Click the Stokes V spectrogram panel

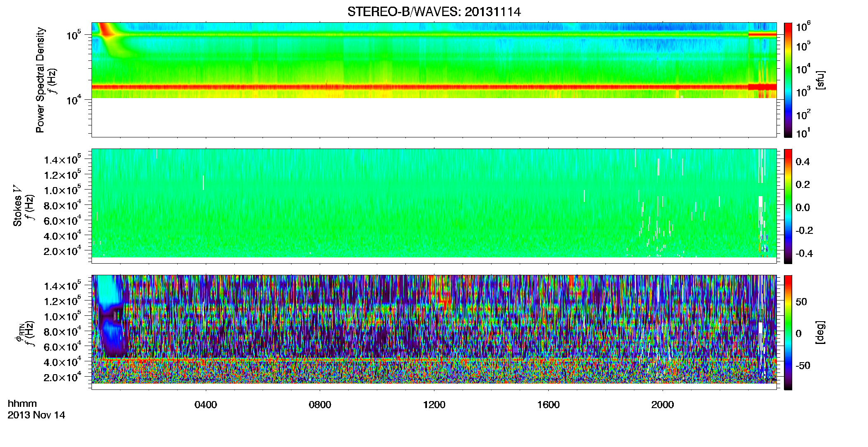434,206
